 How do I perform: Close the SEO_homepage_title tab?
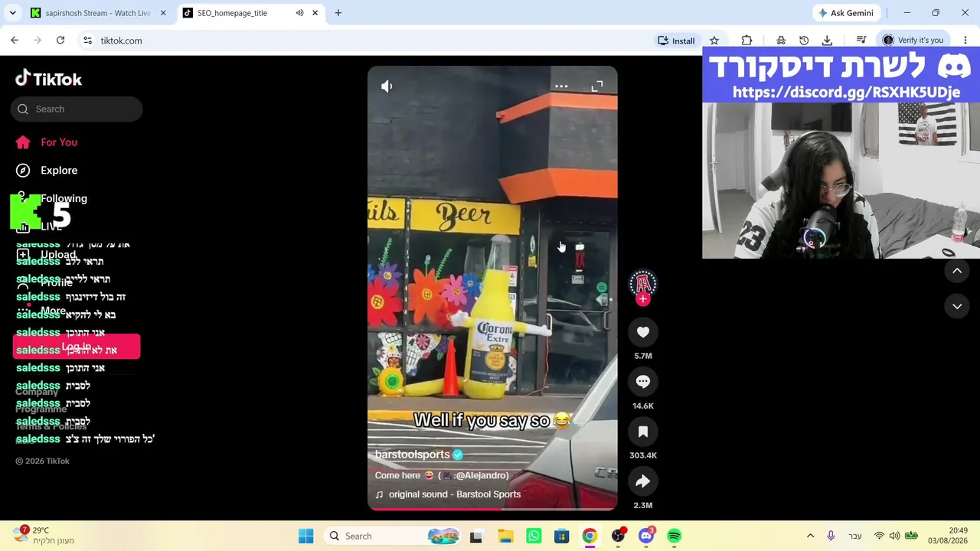[x=315, y=13]
